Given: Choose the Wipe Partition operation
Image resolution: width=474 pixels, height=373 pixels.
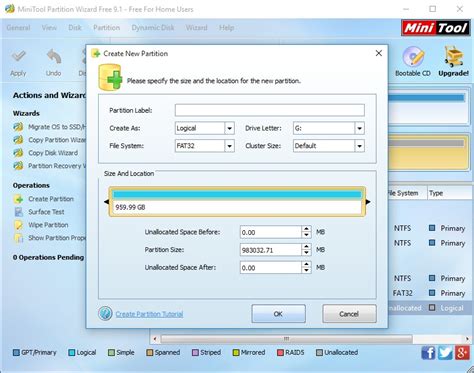Looking at the screenshot, I should pos(41,225).
